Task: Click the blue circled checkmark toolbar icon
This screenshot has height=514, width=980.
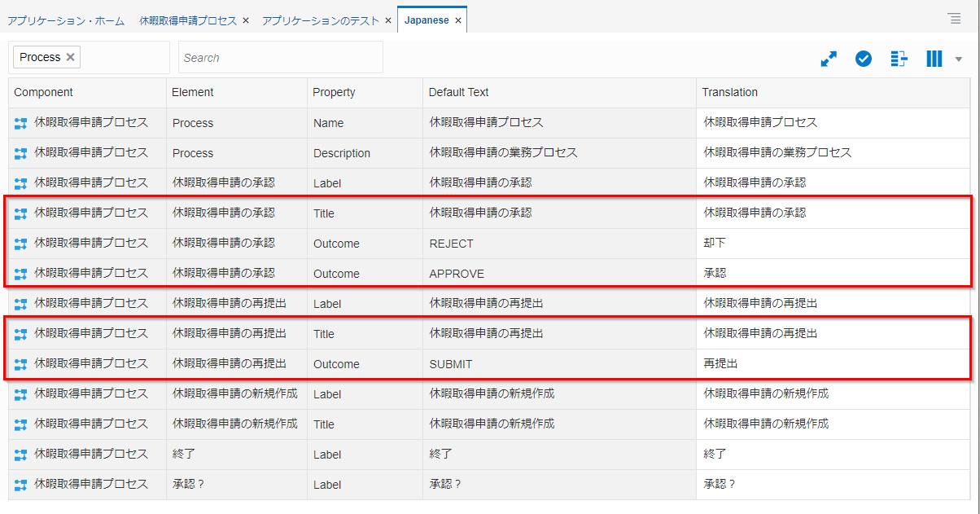Action: point(864,59)
